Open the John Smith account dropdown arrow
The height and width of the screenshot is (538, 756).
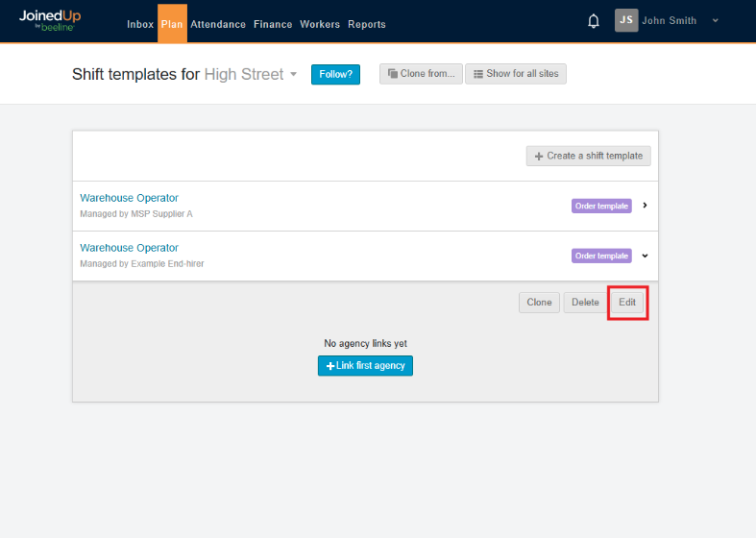click(x=716, y=21)
